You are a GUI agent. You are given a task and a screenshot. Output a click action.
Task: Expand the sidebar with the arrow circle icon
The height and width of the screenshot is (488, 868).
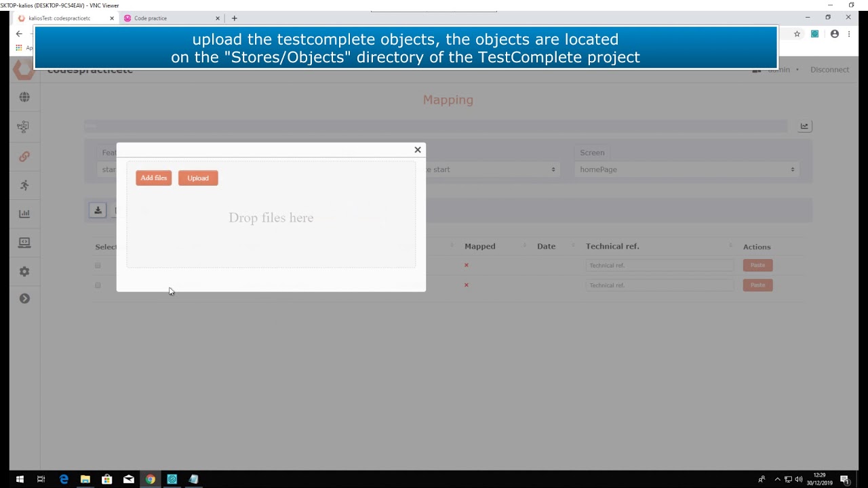[x=24, y=298]
